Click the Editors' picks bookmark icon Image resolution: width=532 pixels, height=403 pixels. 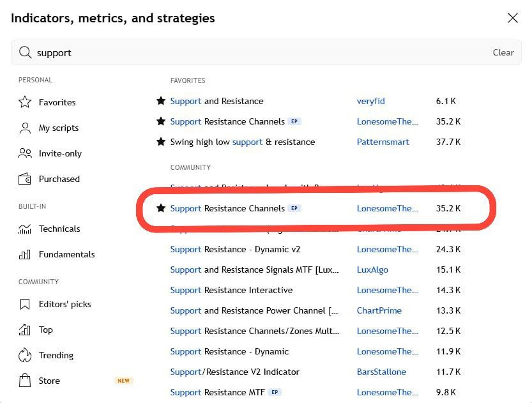[25, 304]
